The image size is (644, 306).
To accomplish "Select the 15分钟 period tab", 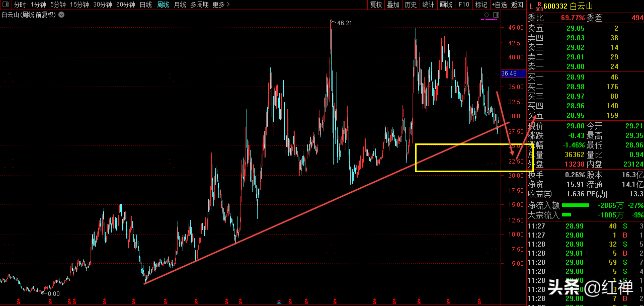I will pyautogui.click(x=79, y=5).
